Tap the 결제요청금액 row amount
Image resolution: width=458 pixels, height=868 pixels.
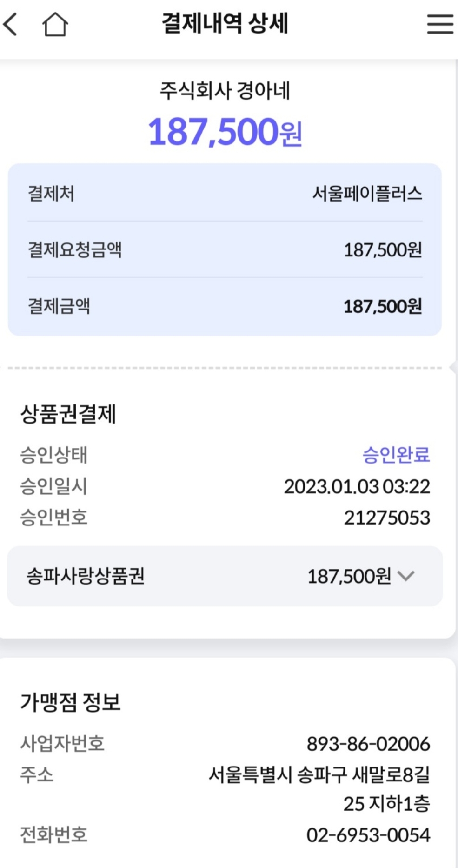[x=382, y=250]
